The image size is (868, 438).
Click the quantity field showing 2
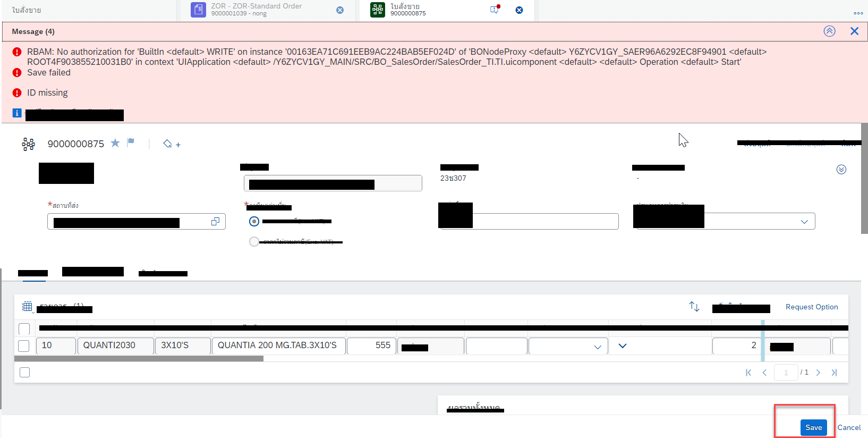[737, 346]
